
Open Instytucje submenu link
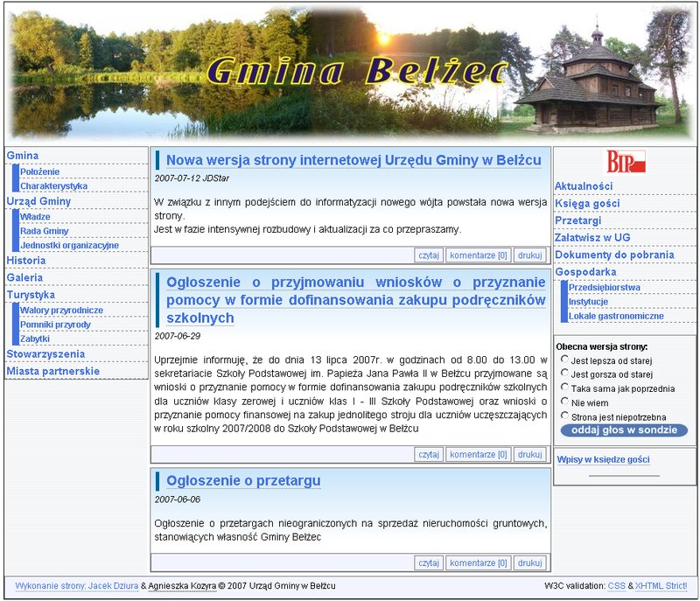pyautogui.click(x=588, y=302)
